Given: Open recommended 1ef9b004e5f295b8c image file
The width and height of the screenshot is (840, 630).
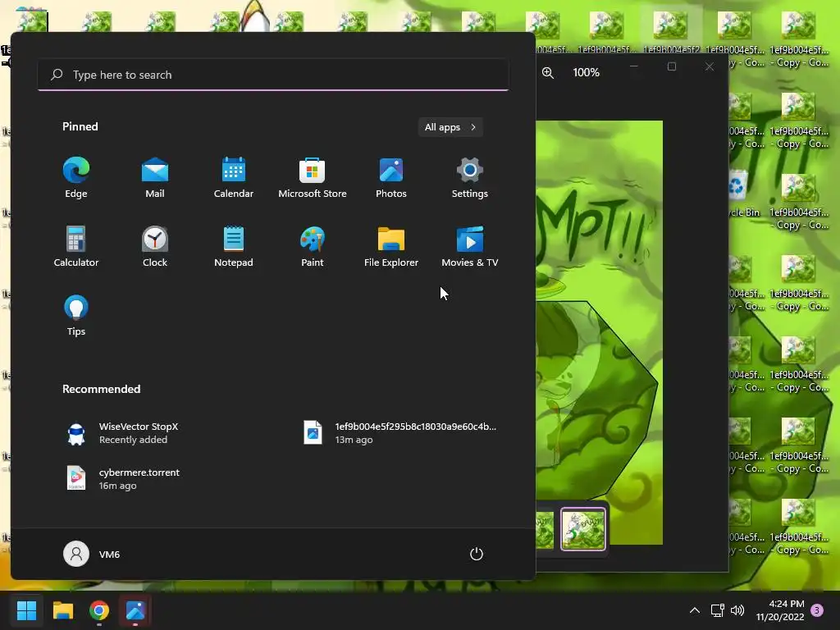Looking at the screenshot, I should pyautogui.click(x=399, y=433).
